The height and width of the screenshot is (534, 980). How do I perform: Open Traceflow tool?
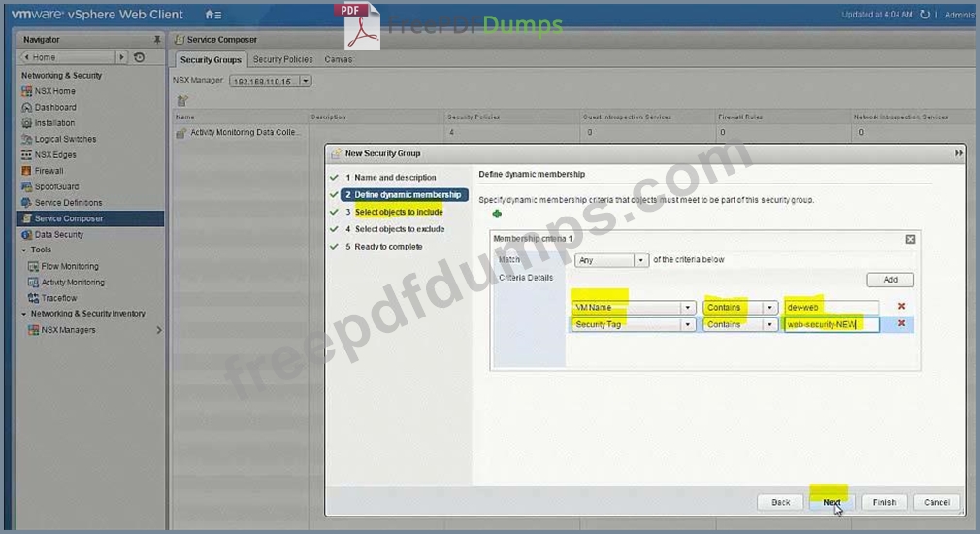pos(59,298)
